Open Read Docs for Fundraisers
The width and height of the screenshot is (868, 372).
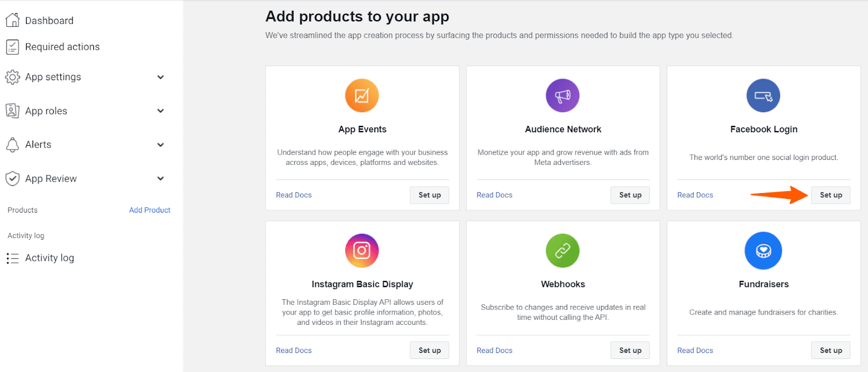tap(694, 350)
